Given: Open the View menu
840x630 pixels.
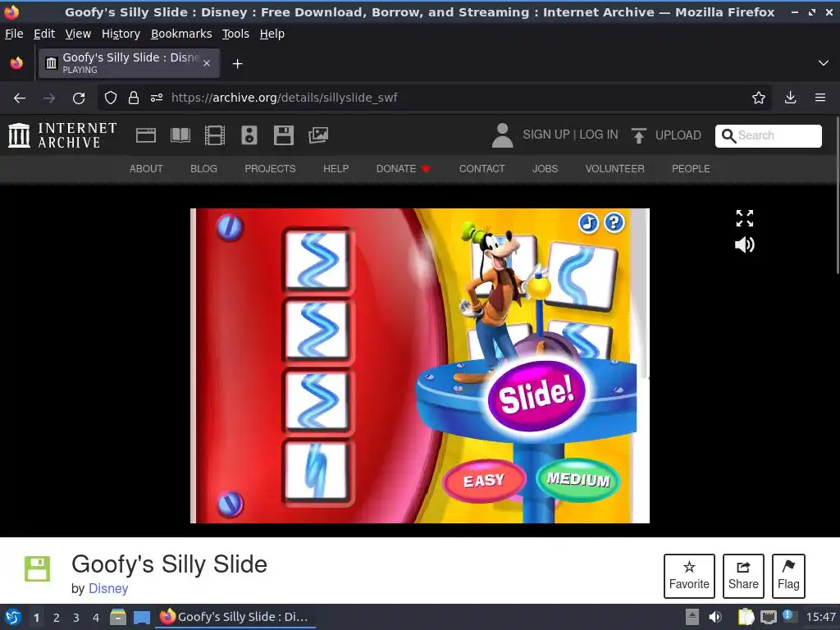Looking at the screenshot, I should [78, 34].
